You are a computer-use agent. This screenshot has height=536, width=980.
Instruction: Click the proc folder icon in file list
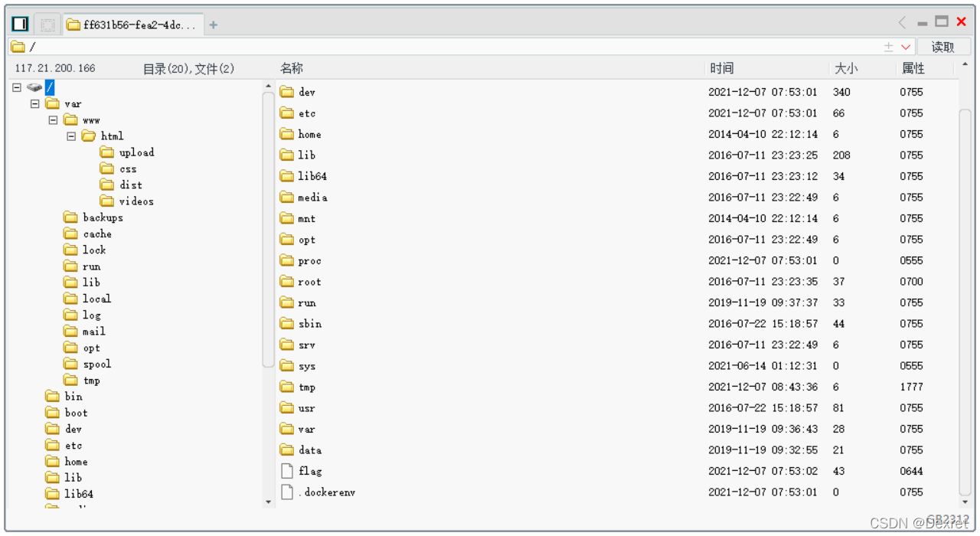click(x=287, y=260)
